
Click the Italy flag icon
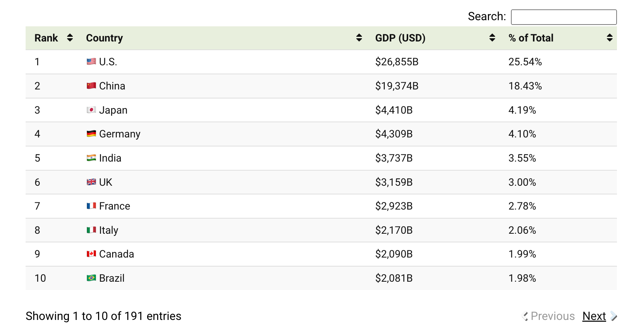click(x=91, y=230)
